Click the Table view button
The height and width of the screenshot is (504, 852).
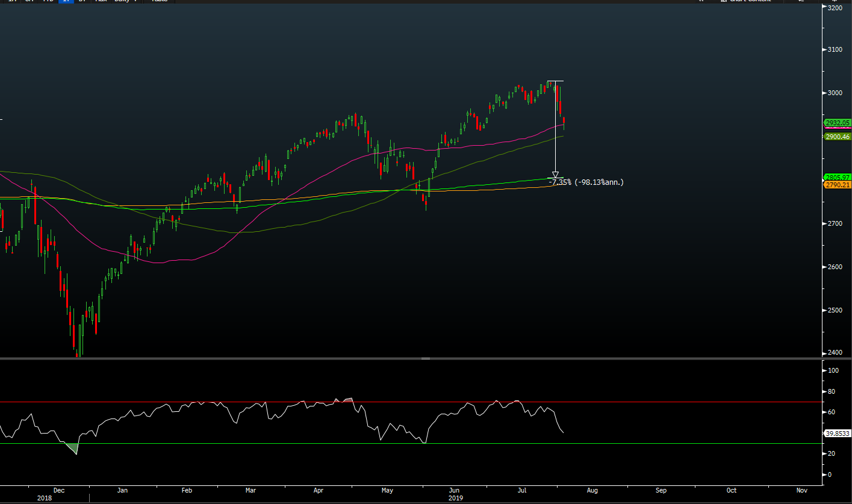(159, 1)
